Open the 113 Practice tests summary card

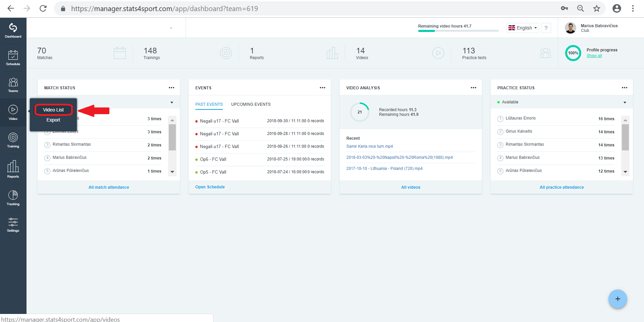pyautogui.click(x=505, y=53)
